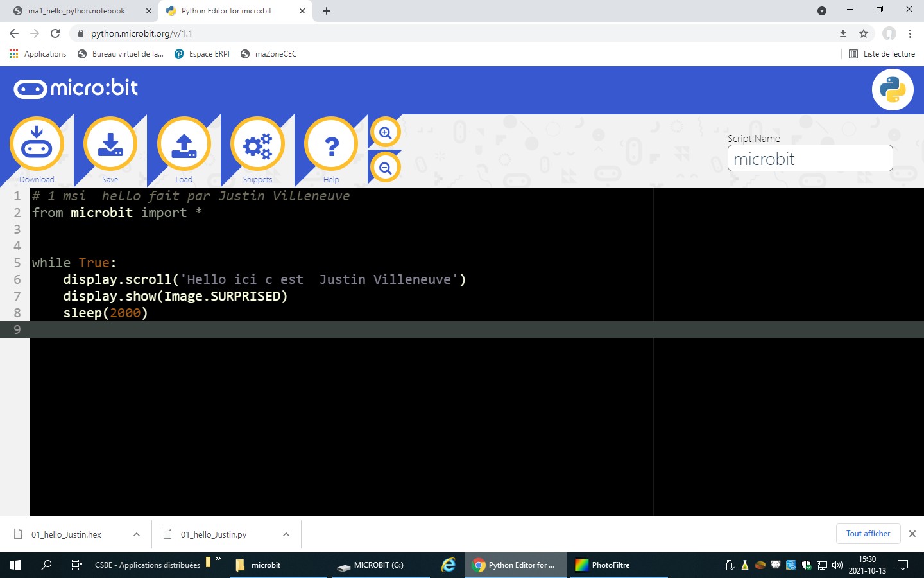Reload the current page
The width and height of the screenshot is (924, 578).
pos(55,33)
